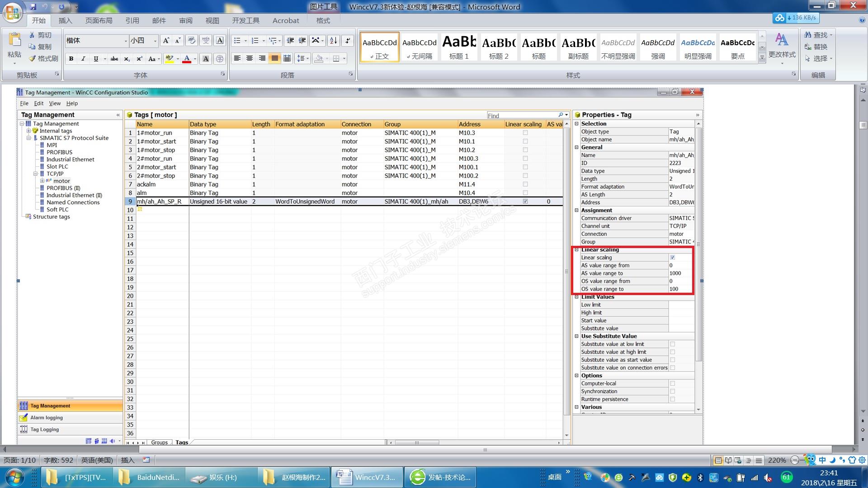This screenshot has width=868, height=488.
Task: Select the format painter (格式刷)
Action: pos(43,58)
